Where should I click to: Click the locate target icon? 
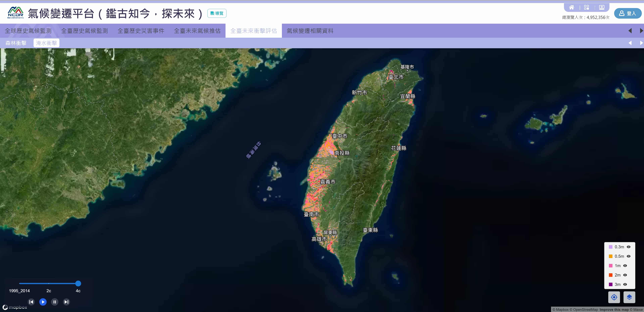coord(614,297)
